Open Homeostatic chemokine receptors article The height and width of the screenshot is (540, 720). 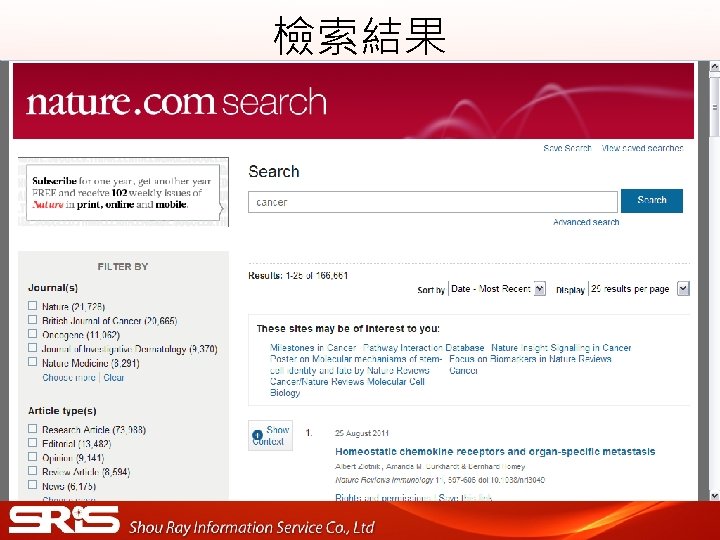(x=495, y=452)
